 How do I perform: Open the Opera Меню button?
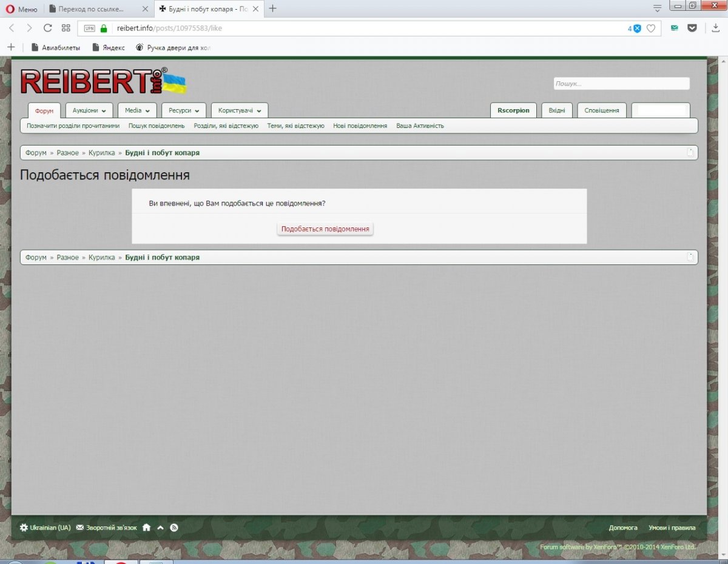click(21, 8)
